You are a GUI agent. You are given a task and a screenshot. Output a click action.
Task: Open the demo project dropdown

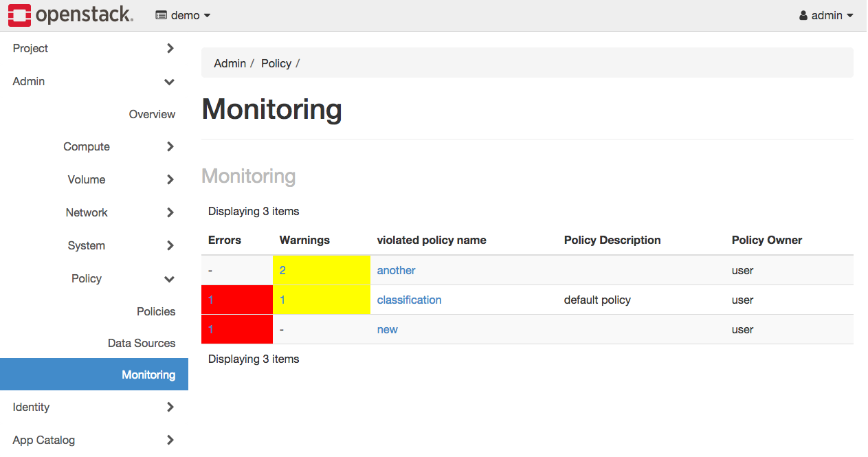(183, 15)
